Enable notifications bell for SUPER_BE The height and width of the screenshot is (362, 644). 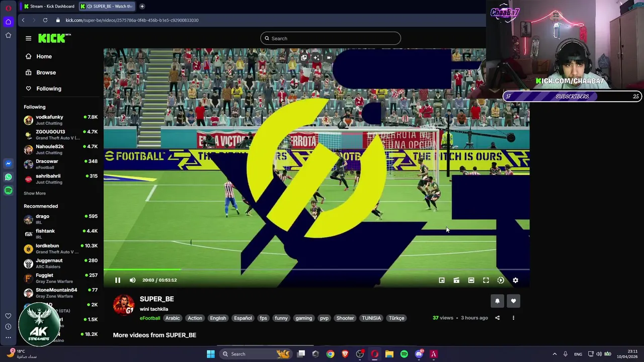[497, 301]
